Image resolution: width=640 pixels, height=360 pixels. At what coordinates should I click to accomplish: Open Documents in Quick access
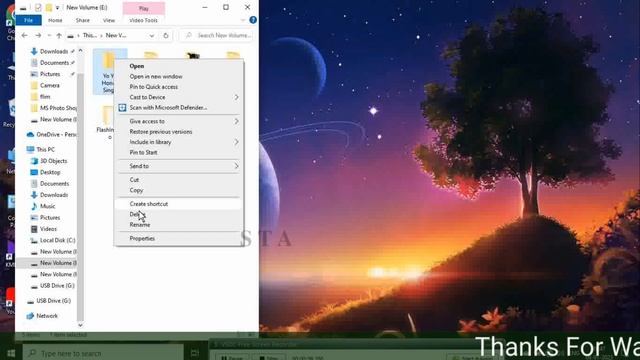click(54, 63)
